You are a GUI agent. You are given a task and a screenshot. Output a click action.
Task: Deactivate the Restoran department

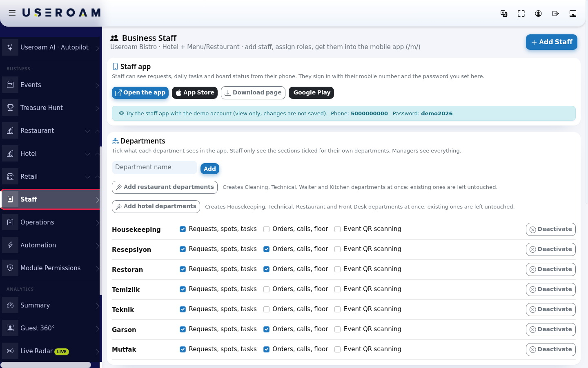coord(550,269)
